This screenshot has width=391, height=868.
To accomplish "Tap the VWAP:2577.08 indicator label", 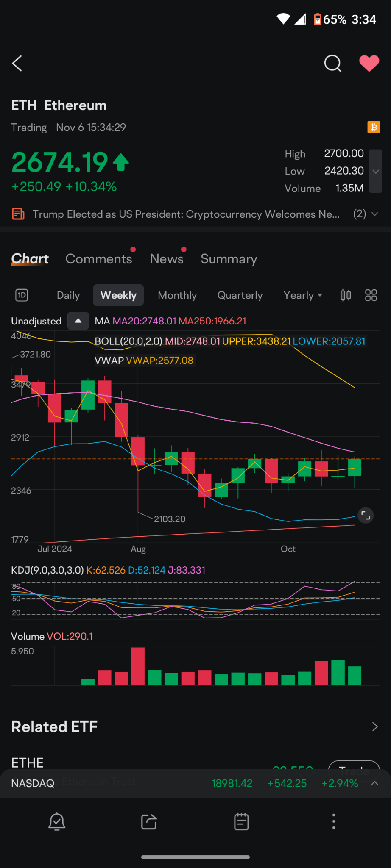I will click(x=160, y=361).
